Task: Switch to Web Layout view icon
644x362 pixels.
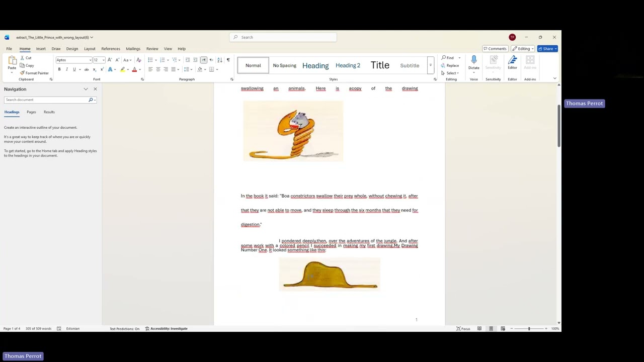Action: pyautogui.click(x=503, y=328)
